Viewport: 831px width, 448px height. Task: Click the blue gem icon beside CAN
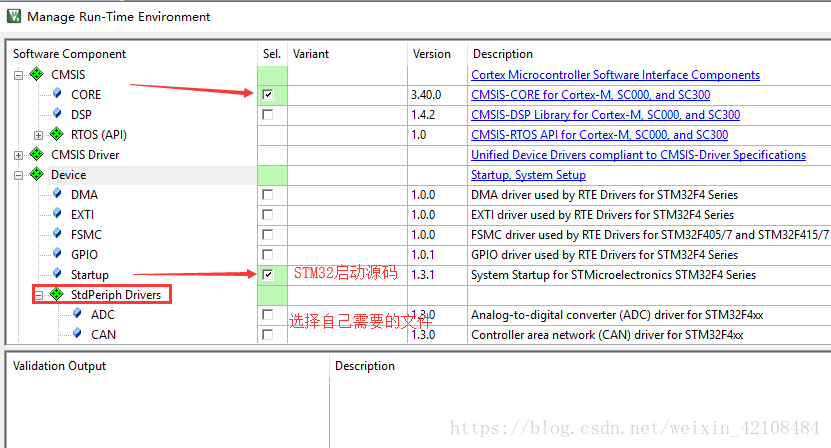77,333
